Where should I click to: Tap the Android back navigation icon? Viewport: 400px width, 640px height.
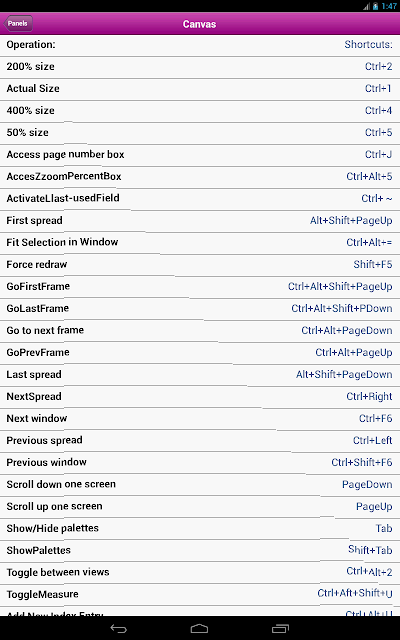(118, 629)
